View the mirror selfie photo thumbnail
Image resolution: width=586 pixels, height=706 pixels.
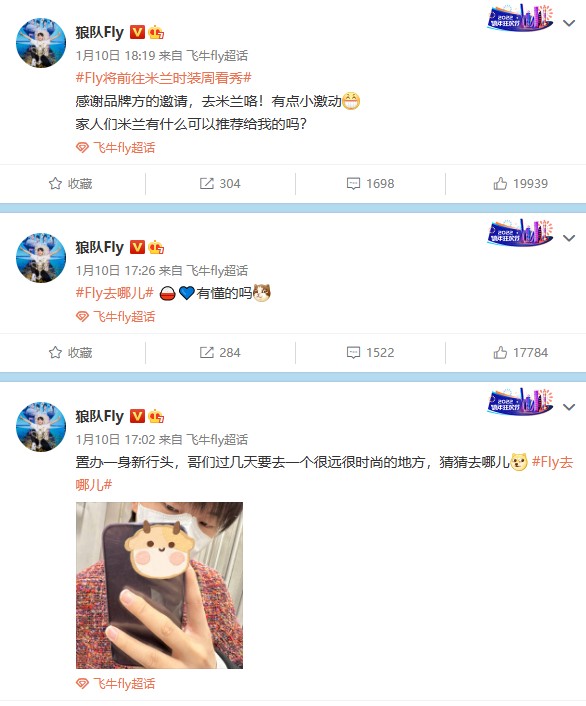click(x=159, y=585)
